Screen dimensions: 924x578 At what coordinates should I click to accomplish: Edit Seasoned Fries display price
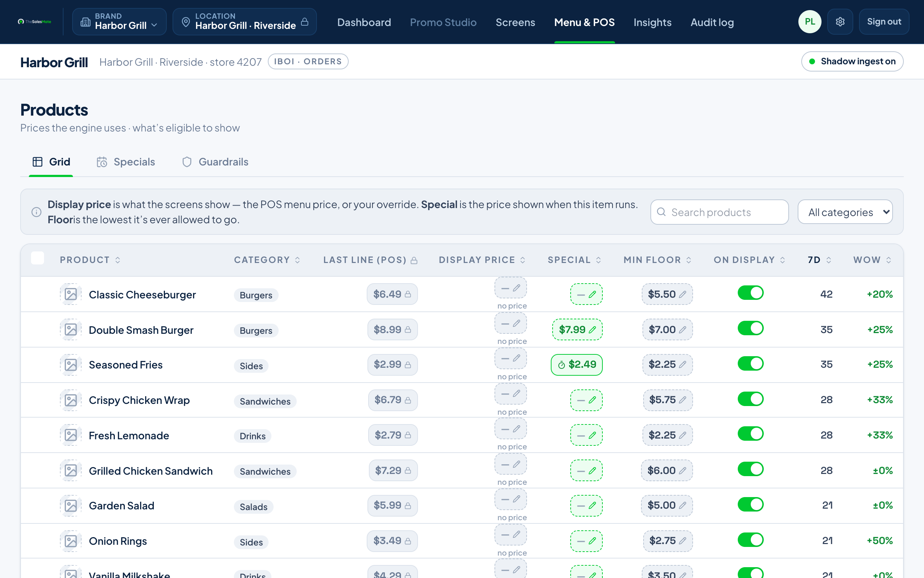(510, 358)
